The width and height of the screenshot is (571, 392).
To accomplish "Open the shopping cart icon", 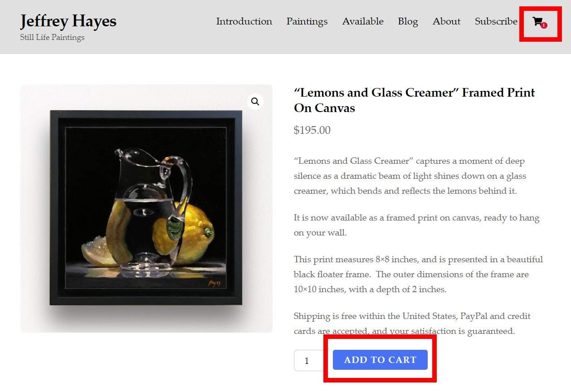I will (537, 21).
